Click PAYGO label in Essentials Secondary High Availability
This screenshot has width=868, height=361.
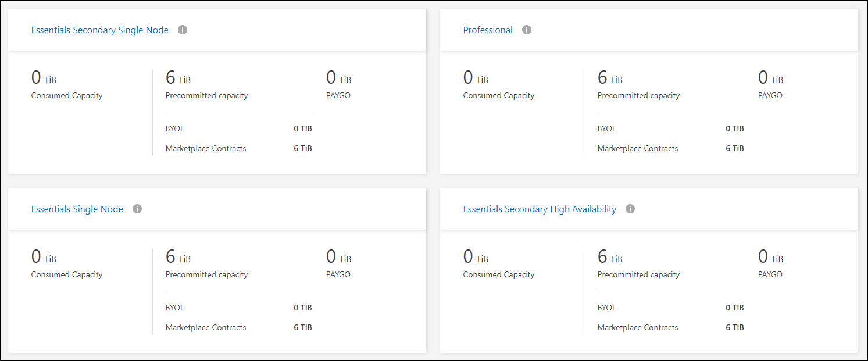770,274
